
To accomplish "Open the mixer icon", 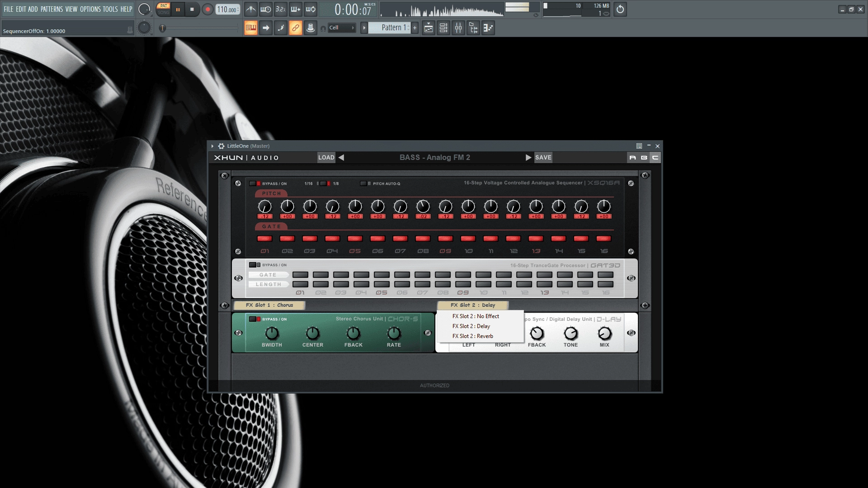I will pyautogui.click(x=458, y=28).
